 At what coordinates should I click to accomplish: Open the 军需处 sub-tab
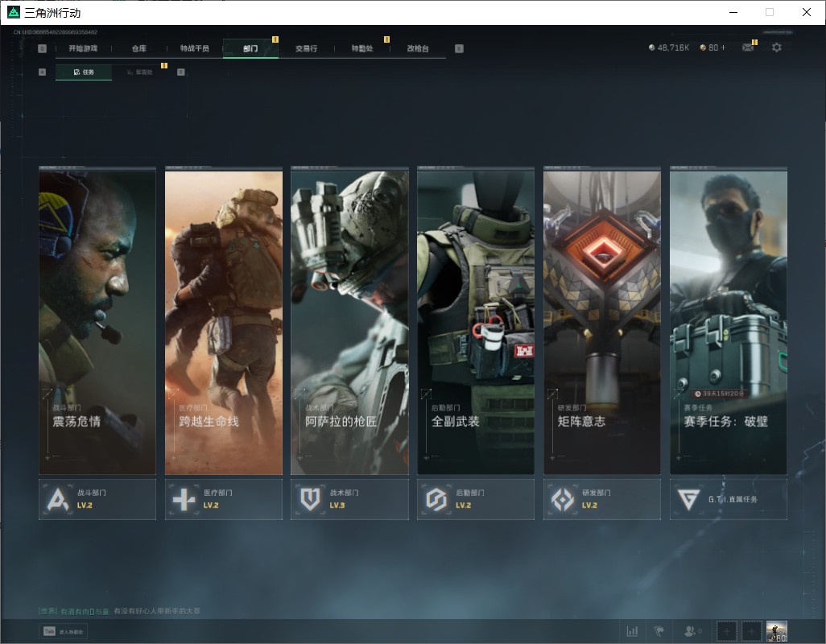point(139,72)
